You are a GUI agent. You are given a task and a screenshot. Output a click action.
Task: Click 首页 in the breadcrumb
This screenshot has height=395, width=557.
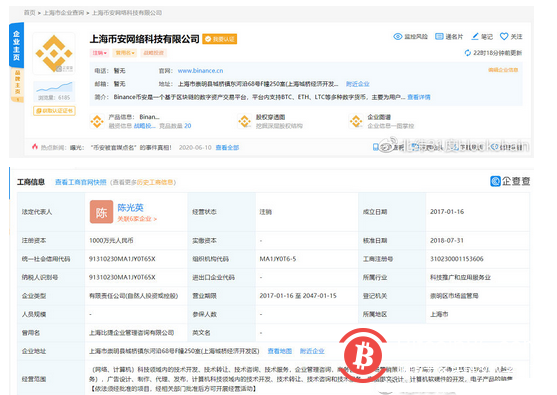29,13
